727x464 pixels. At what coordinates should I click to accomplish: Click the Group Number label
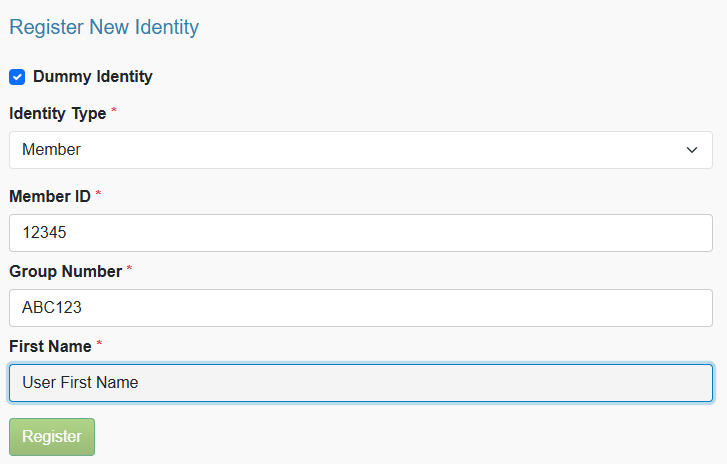(x=65, y=271)
